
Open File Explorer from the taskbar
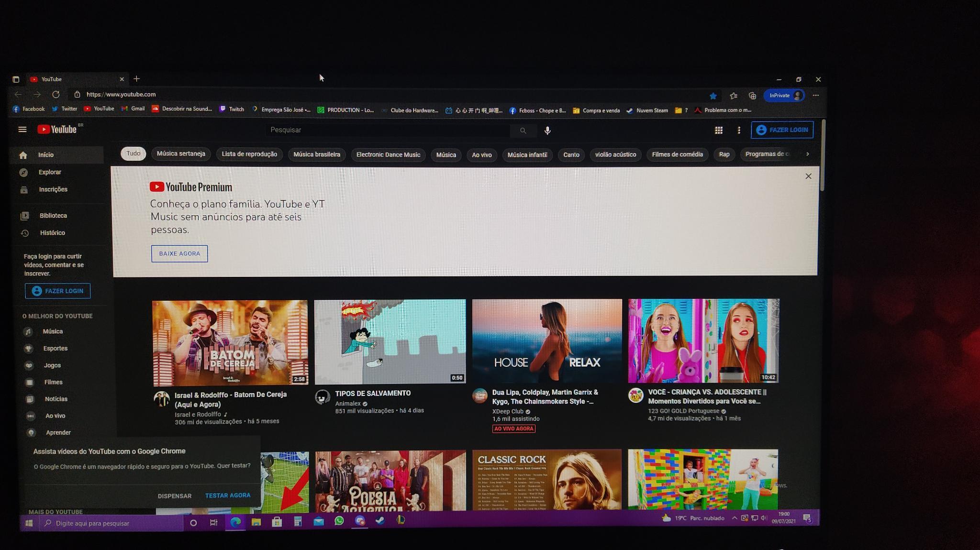click(x=256, y=522)
